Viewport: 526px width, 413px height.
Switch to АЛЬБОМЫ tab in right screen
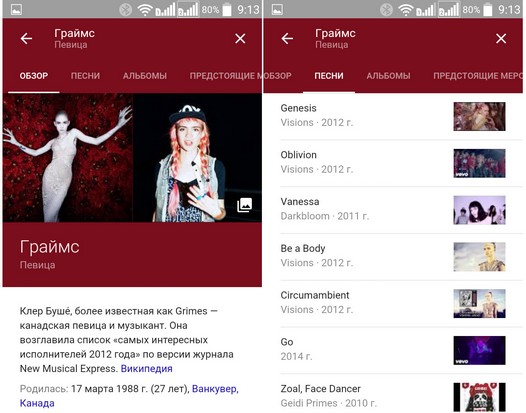coord(388,76)
